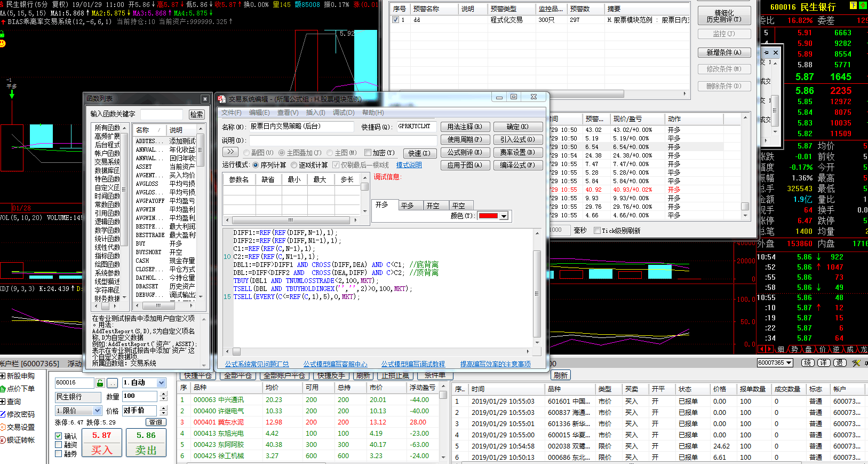Click the 快捷码 field showing GPRNJYCLHT
868x464 pixels.
[416, 127]
